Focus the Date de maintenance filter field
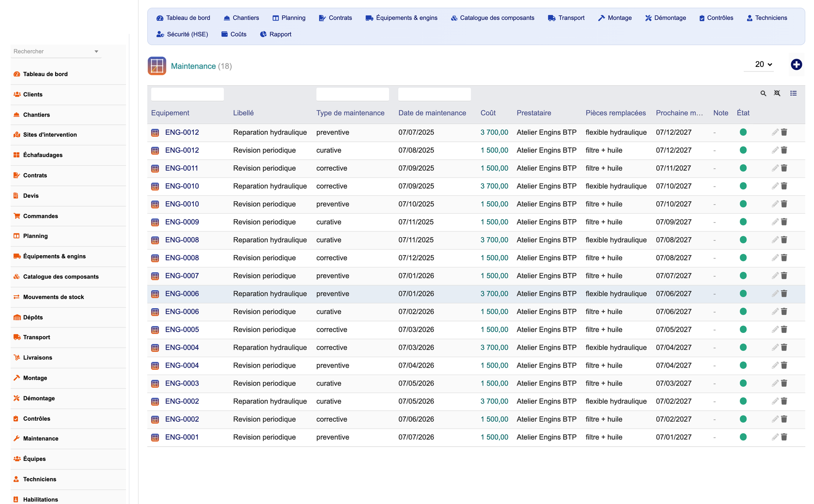This screenshot has height=504, width=814. pos(435,94)
